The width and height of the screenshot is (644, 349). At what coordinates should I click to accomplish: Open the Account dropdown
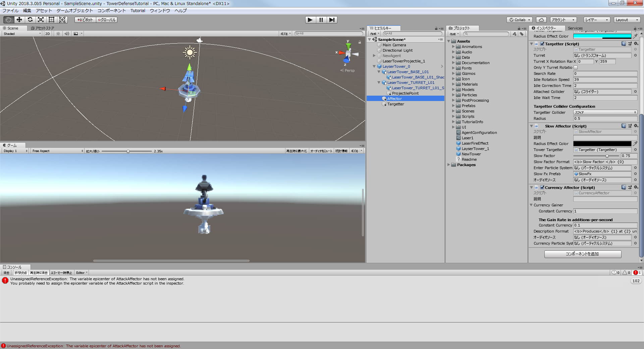[563, 20]
